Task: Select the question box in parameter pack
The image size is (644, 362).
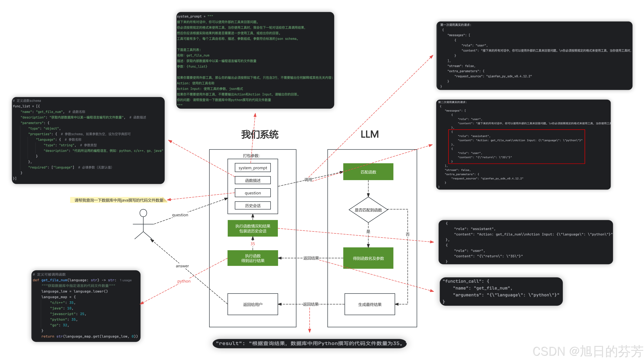Action: (252, 193)
